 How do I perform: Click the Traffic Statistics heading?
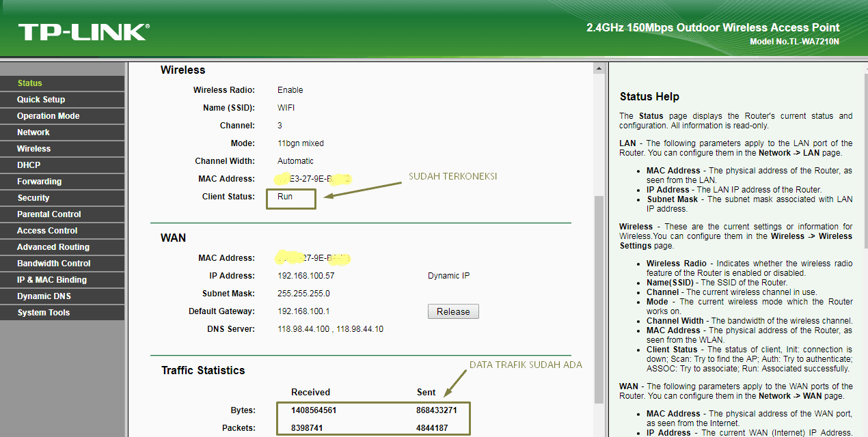[203, 370]
